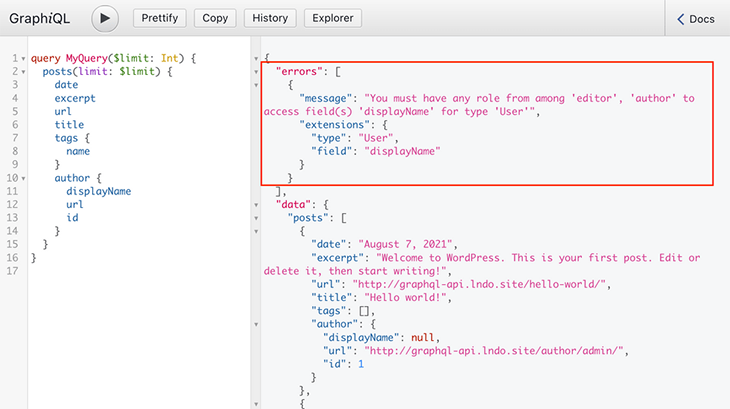Click the 'id' field on line 13

click(x=72, y=218)
